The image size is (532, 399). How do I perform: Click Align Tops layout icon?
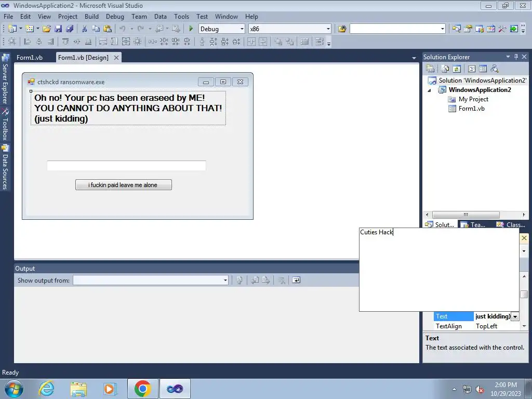tap(65, 42)
